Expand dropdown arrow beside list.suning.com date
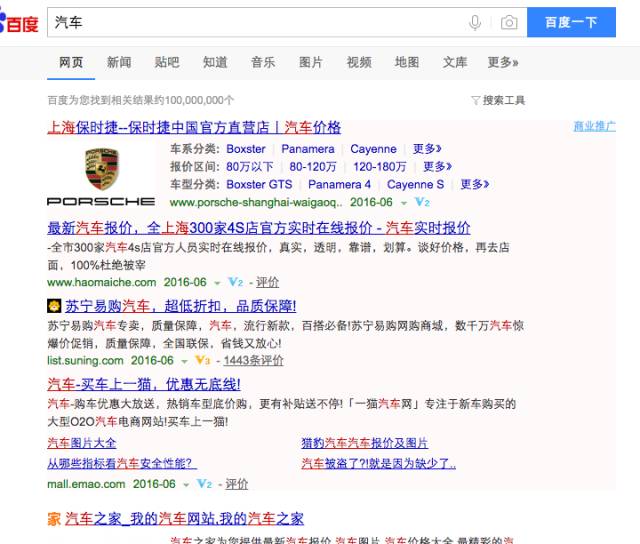Image resolution: width=640 pixels, height=544 pixels. click(184, 361)
